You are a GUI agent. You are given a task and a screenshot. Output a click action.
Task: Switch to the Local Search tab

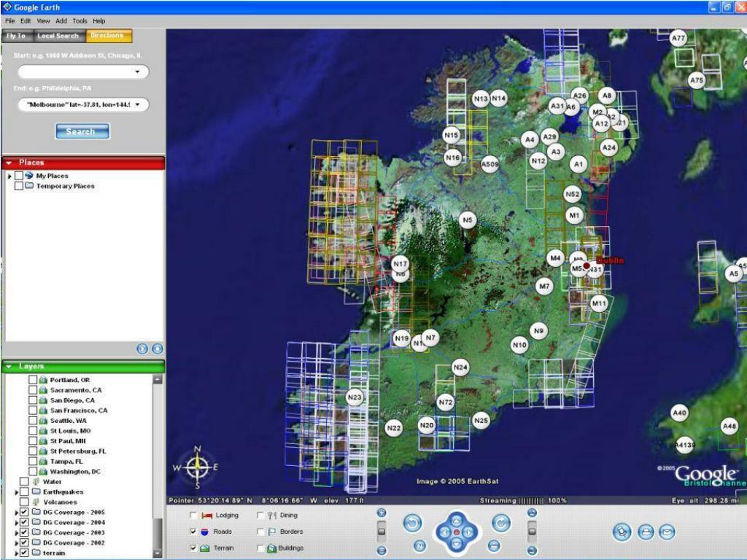click(58, 36)
